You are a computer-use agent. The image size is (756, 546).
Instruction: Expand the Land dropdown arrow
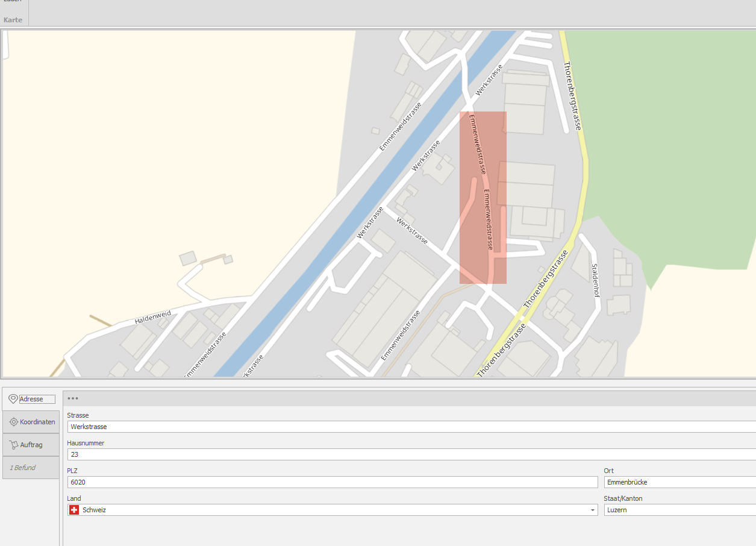click(593, 510)
